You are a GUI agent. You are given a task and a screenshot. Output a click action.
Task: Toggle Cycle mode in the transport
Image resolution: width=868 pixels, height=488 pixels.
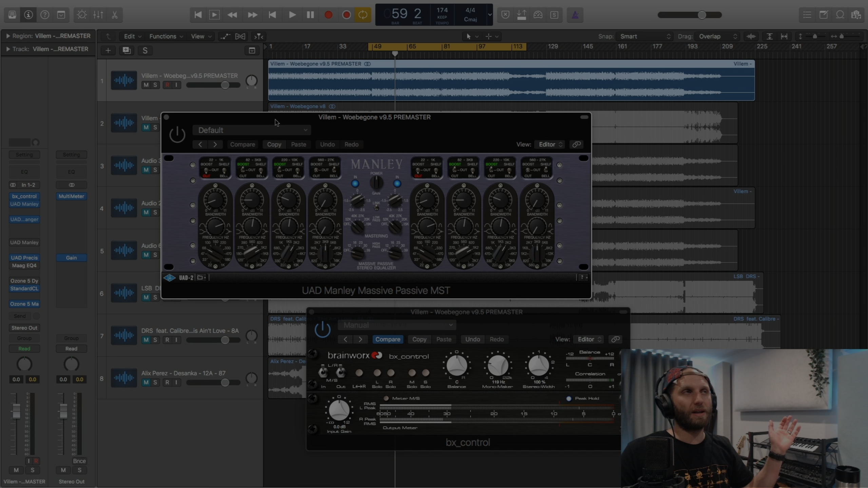point(363,15)
